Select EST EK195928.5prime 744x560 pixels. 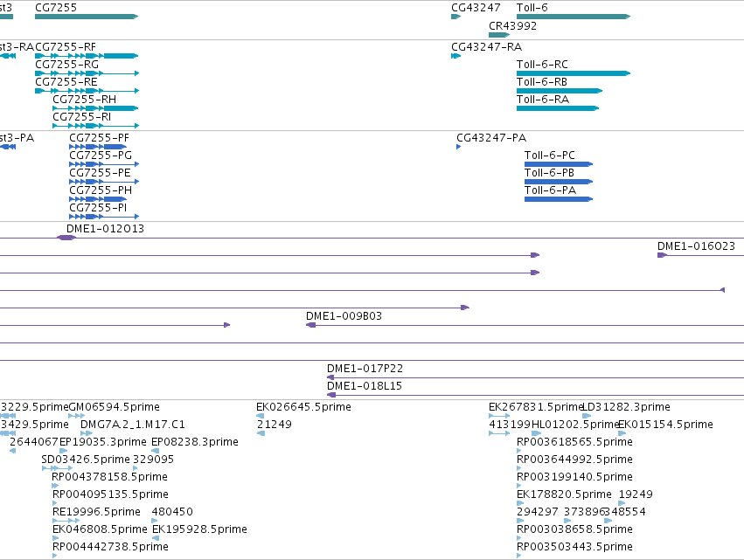(x=156, y=538)
